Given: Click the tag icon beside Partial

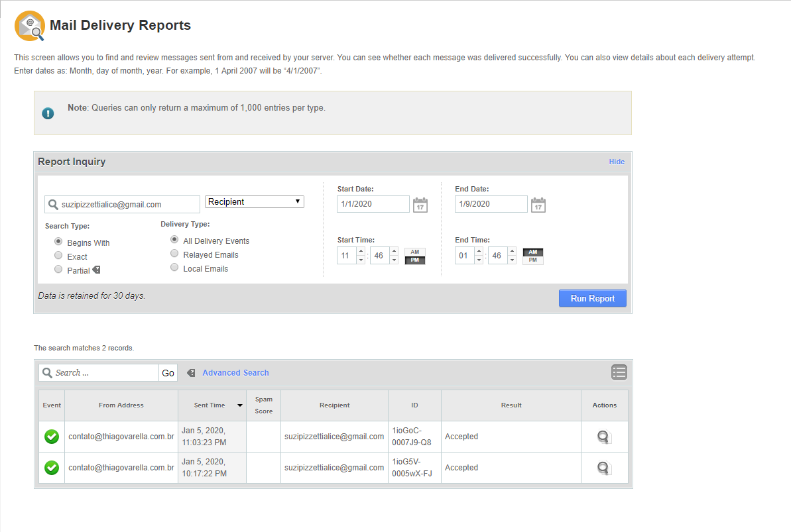Looking at the screenshot, I should [96, 270].
